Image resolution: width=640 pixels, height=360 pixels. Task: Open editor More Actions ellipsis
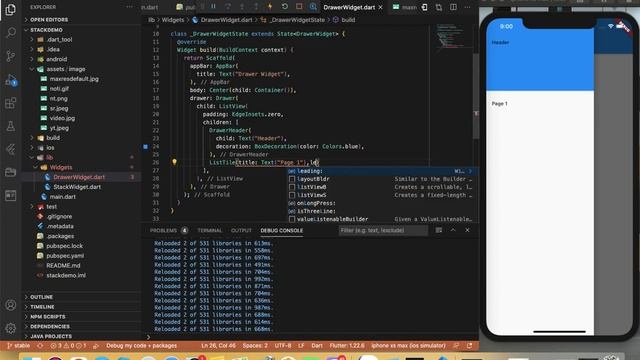467,7
